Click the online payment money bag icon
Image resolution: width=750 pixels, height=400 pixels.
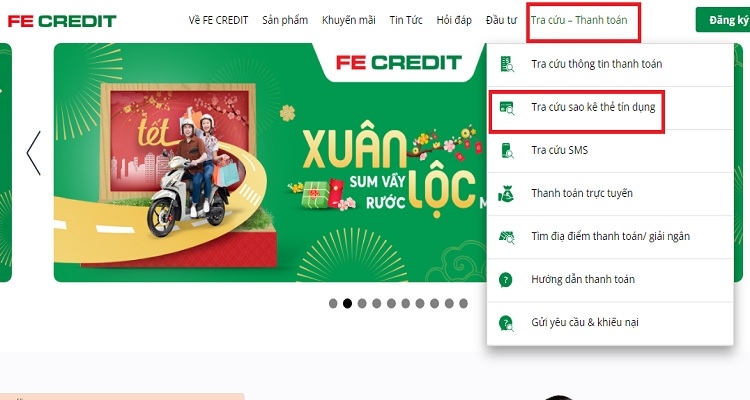click(x=506, y=194)
